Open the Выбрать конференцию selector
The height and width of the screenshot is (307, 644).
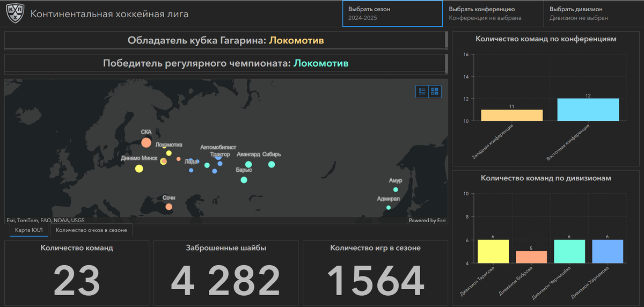(x=493, y=13)
